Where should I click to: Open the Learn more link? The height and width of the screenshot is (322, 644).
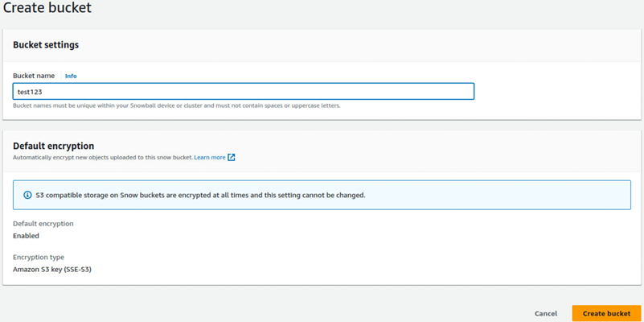point(210,158)
